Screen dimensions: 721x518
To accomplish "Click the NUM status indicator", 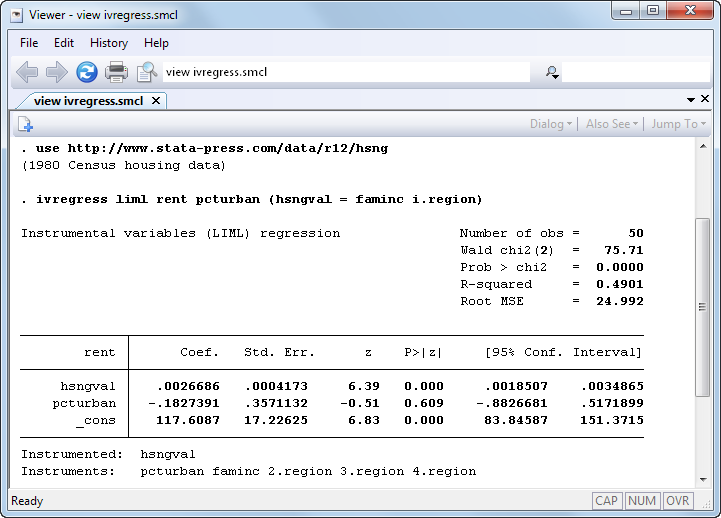I will coord(642,501).
